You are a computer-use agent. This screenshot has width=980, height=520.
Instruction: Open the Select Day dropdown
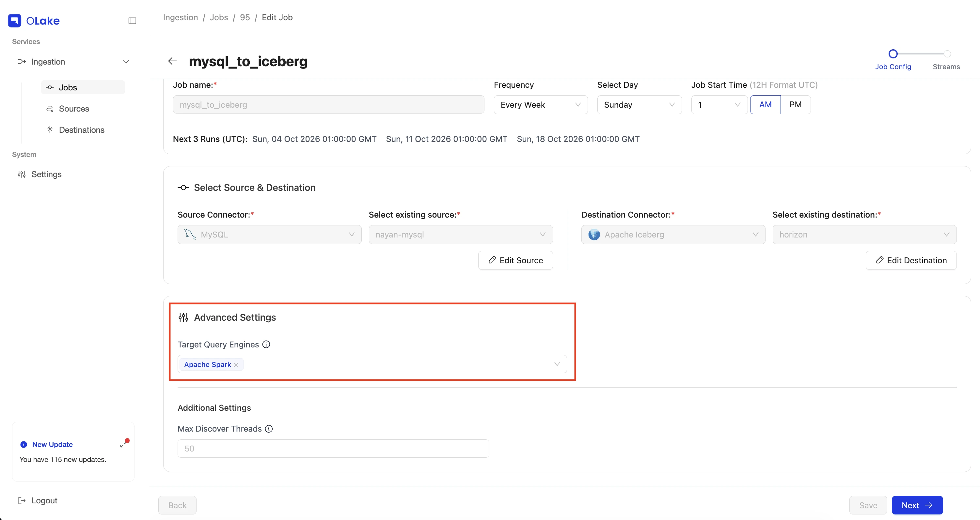pyautogui.click(x=639, y=104)
